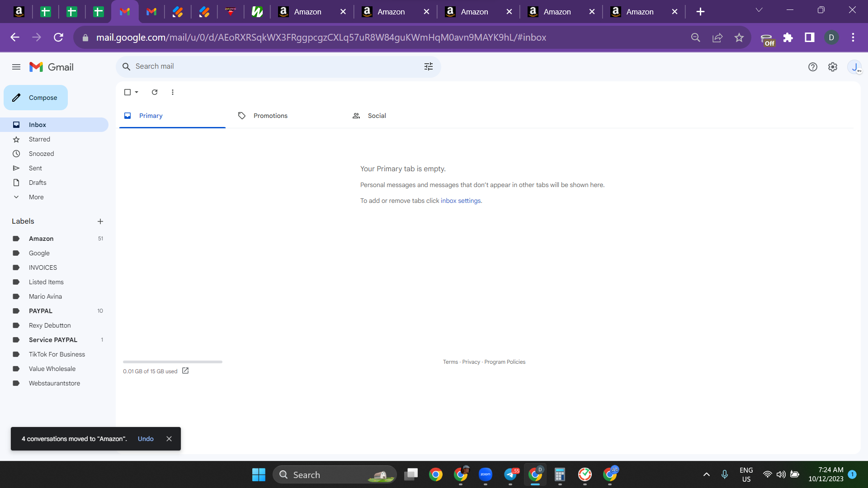
Task: Open tab search chevron in Chrome
Action: [759, 10]
